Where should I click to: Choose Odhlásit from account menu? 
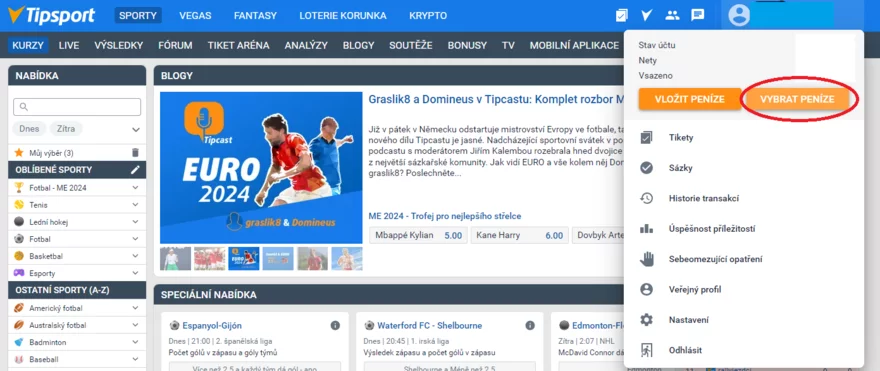(x=685, y=350)
